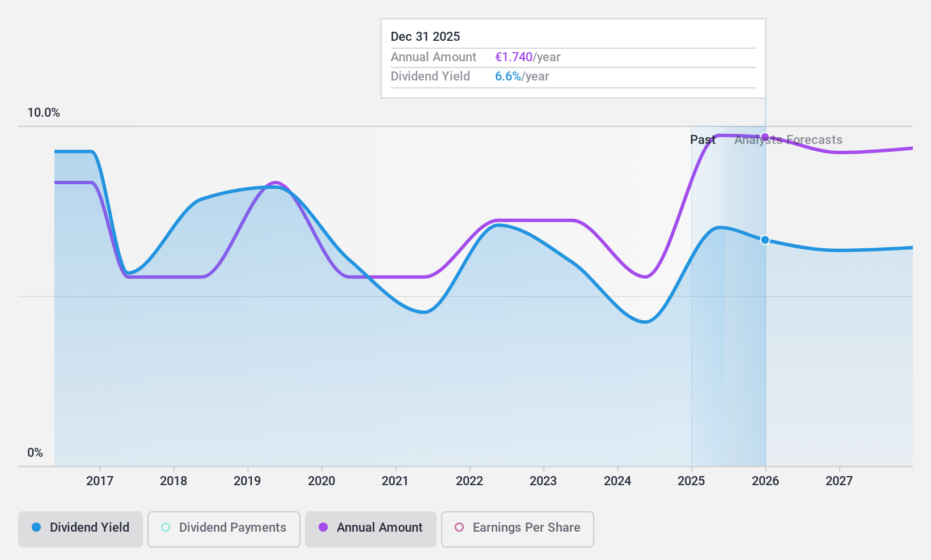Toggle the Earnings Per Share legend series

tap(518, 529)
